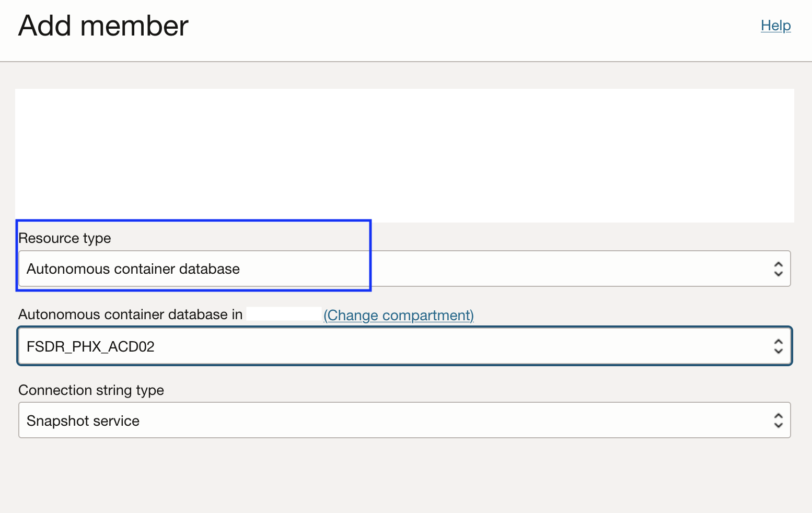This screenshot has width=812, height=513.
Task: Click the down arrow in FSDR_PHX_ACD02 selector
Action: click(778, 351)
